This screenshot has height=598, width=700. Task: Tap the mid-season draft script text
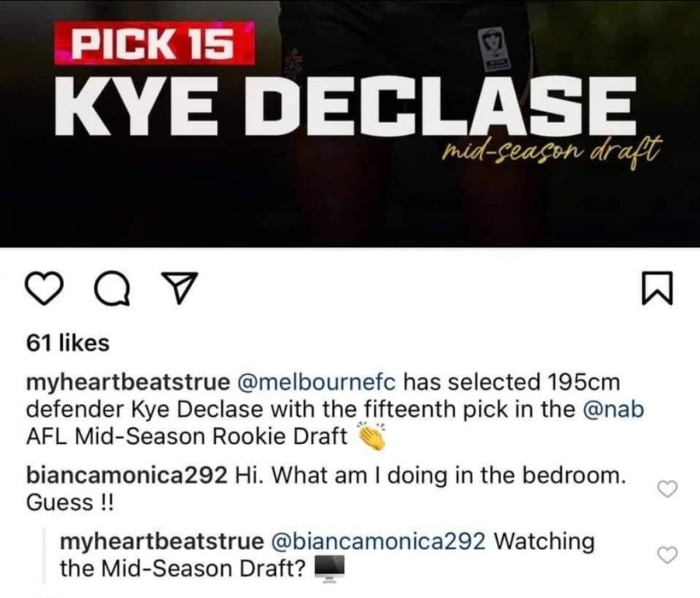pyautogui.click(x=549, y=151)
